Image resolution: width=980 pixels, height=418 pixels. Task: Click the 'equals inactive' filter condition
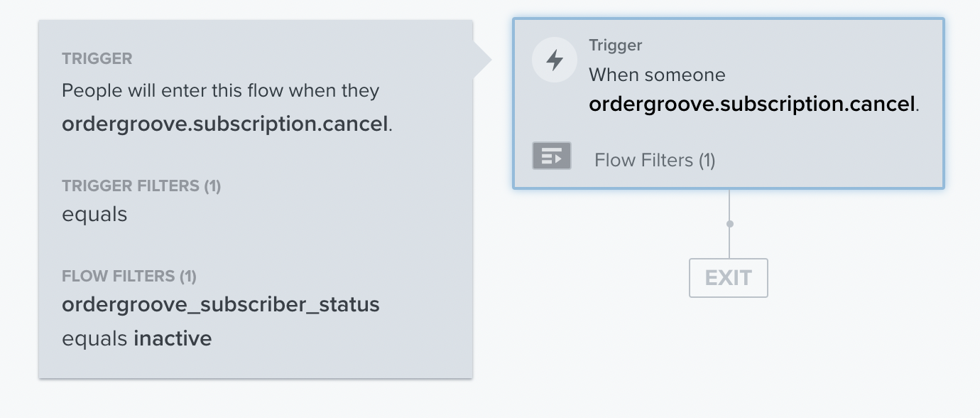pyautogui.click(x=137, y=338)
